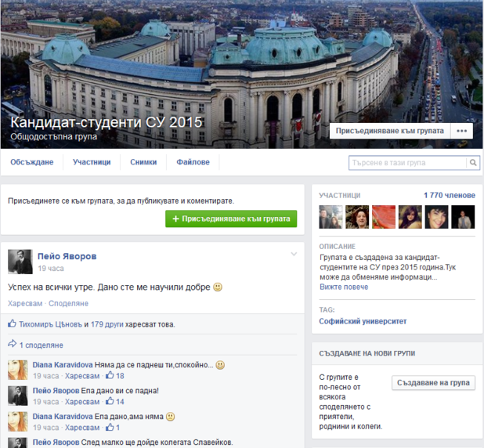Image resolution: width=484 pixels, height=448 pixels.
Task: Click the emoticon after 'спокойно...' comment
Action: pyautogui.click(x=220, y=365)
